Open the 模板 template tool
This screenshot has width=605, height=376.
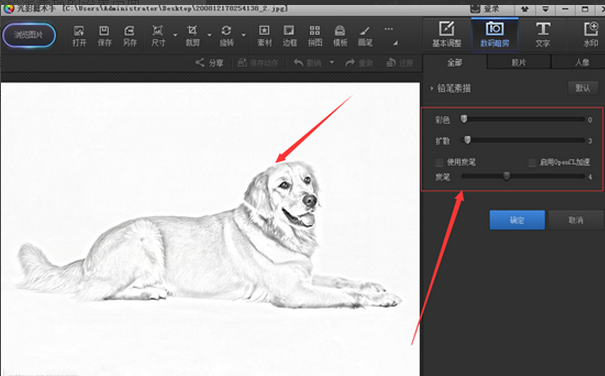tap(340, 36)
